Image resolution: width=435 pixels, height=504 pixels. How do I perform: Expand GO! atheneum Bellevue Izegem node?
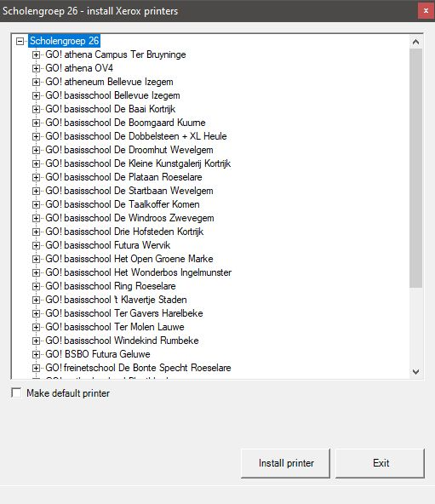point(36,82)
